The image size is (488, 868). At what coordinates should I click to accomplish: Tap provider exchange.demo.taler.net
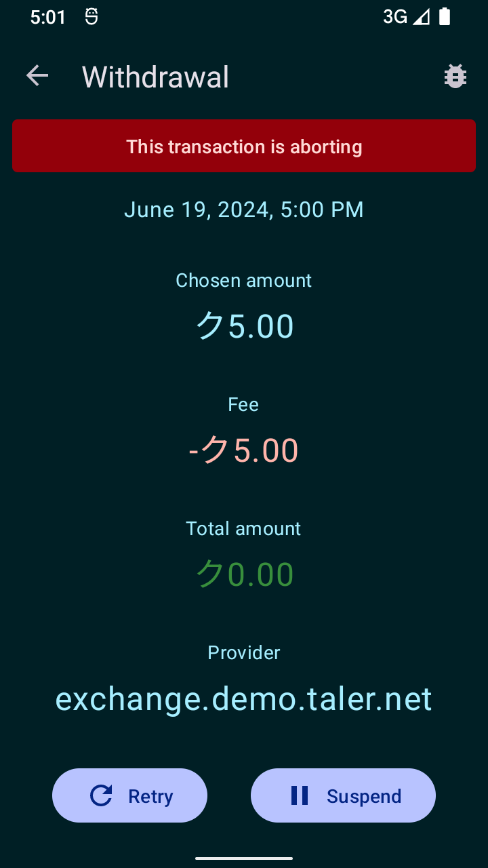pos(244,699)
